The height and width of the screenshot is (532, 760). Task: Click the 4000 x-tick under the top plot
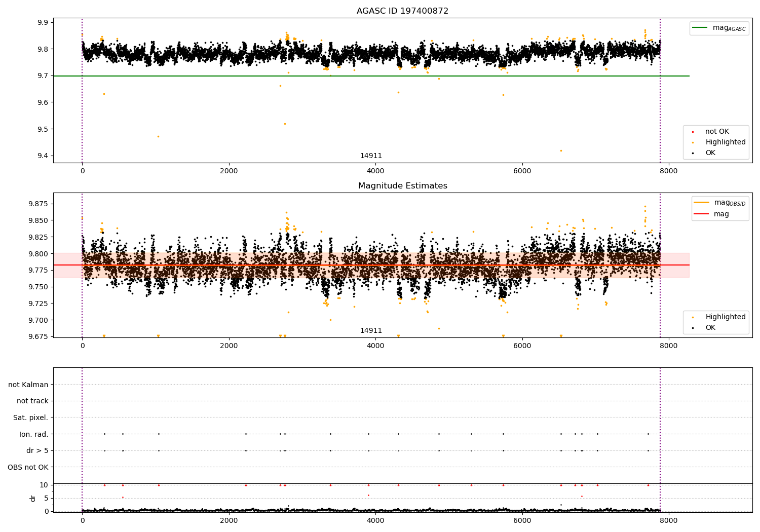click(x=375, y=171)
